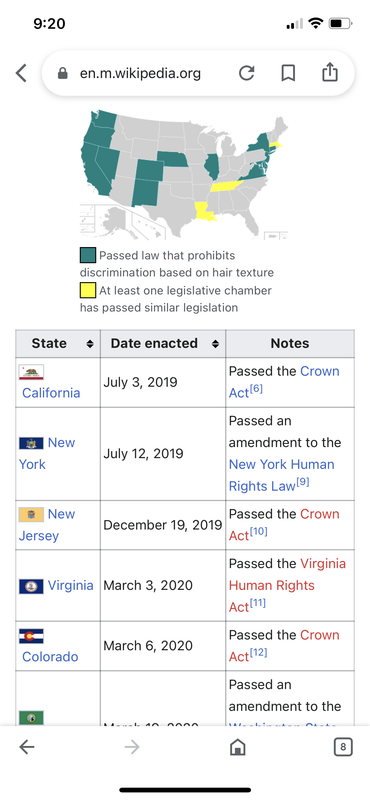Sort the table by State column

[90, 344]
